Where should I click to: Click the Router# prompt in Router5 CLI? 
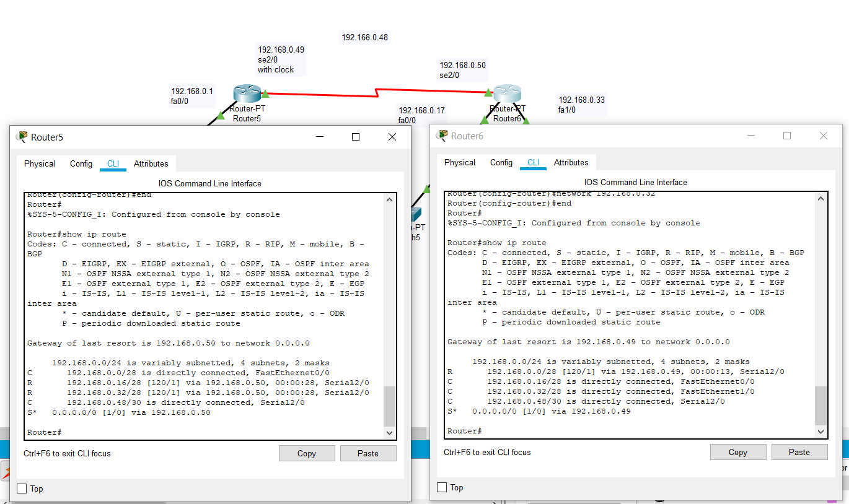[x=45, y=432]
